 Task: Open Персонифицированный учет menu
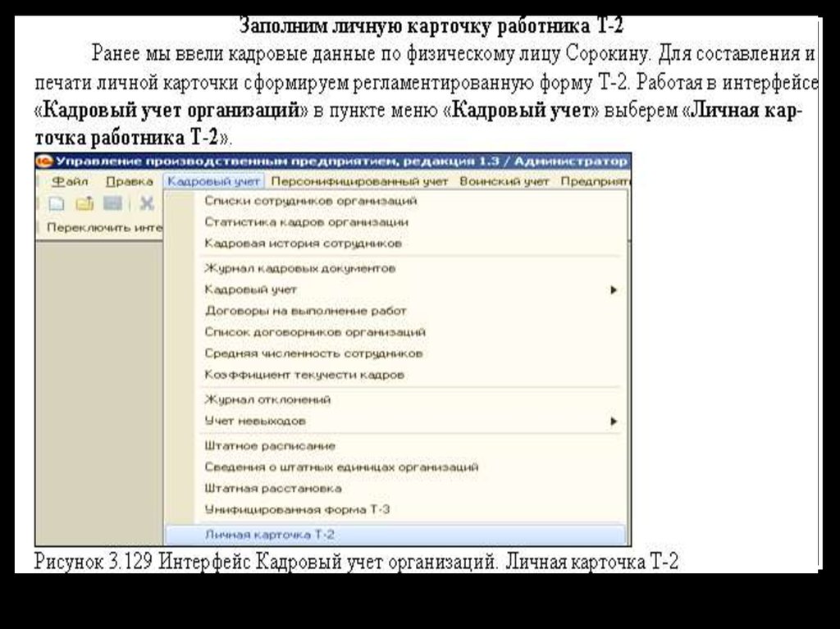[359, 181]
